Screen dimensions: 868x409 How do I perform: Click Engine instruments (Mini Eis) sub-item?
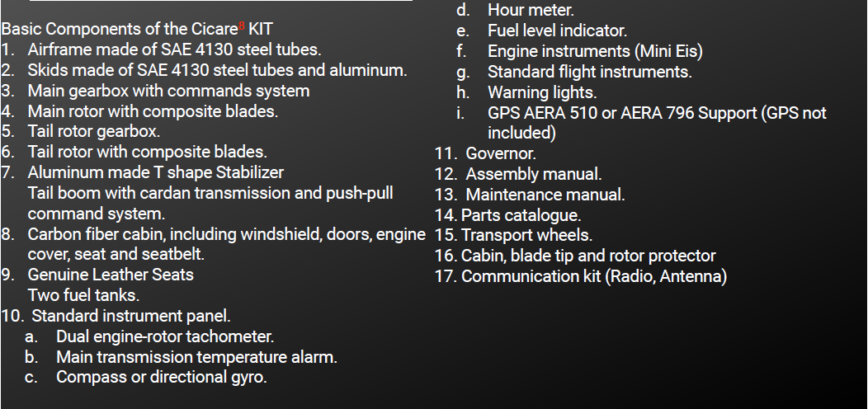point(595,51)
